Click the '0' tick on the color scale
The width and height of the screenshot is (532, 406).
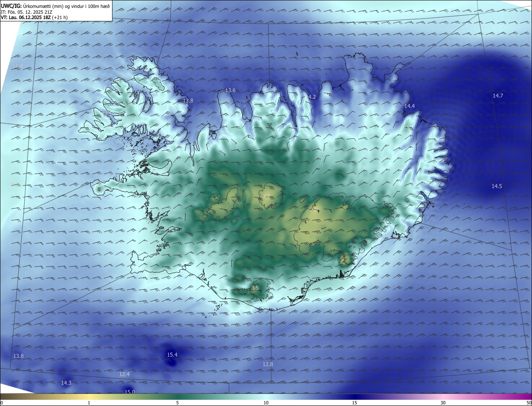pos(2,403)
